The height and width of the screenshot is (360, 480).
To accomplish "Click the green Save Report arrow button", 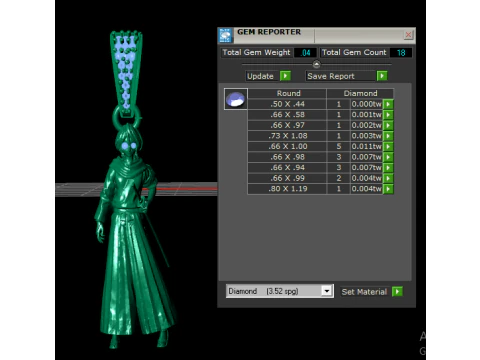I will coord(382,76).
